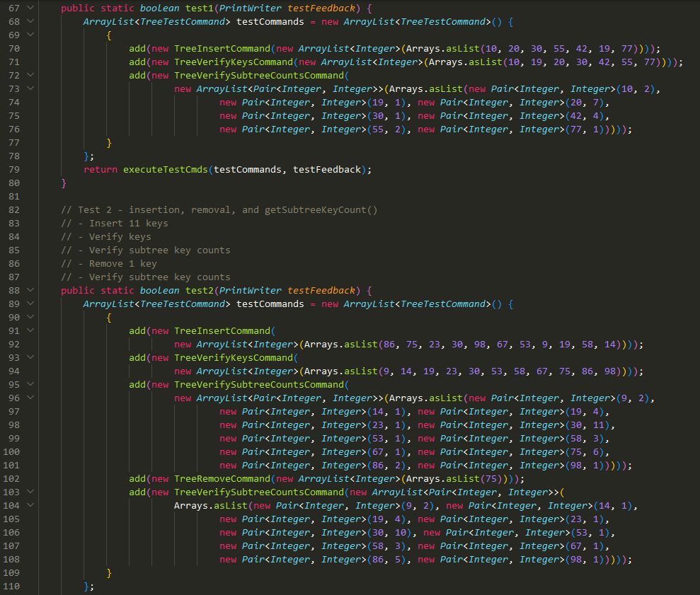Viewport: 700px width, 595px height.
Task: Click line number 100 in the gutter
Action: (x=13, y=451)
